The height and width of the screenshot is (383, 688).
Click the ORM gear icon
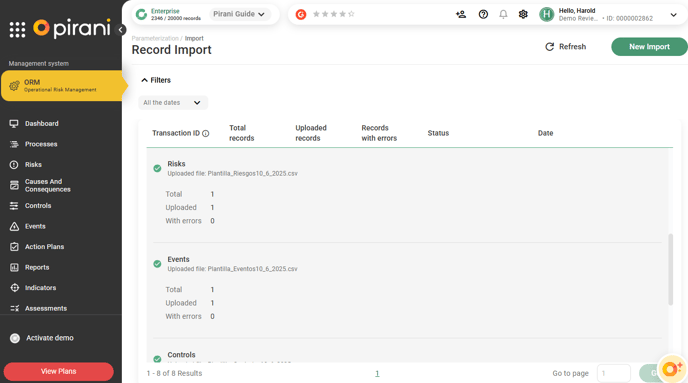[14, 86]
